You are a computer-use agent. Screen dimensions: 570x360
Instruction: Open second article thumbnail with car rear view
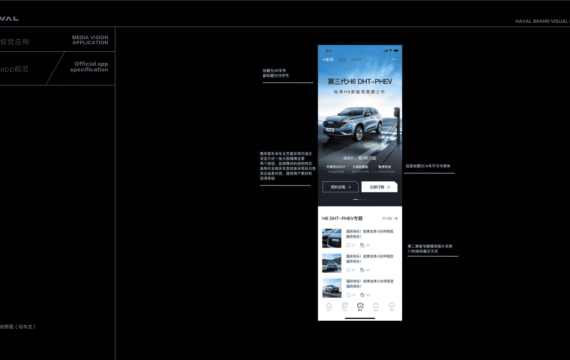[332, 263]
